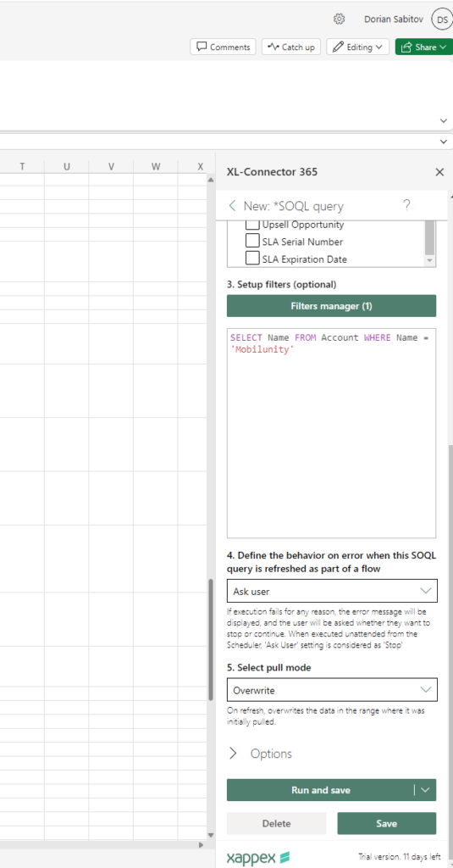
Task: Select column U header
Action: click(66, 166)
